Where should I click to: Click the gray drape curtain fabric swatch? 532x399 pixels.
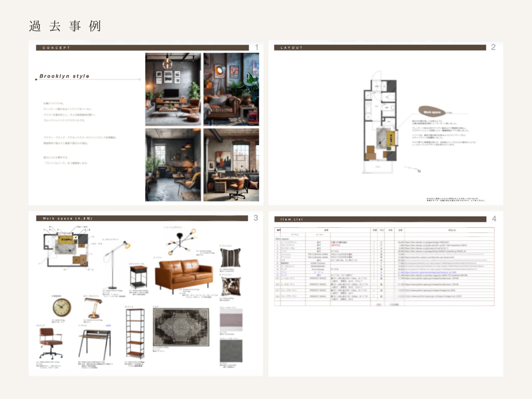pos(231,351)
